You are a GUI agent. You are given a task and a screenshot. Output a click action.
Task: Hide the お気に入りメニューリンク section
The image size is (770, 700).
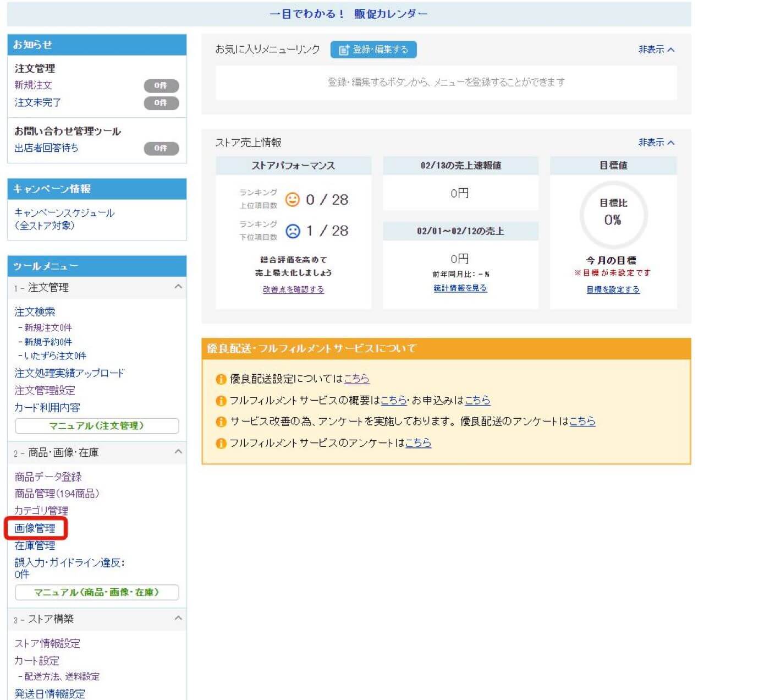656,50
